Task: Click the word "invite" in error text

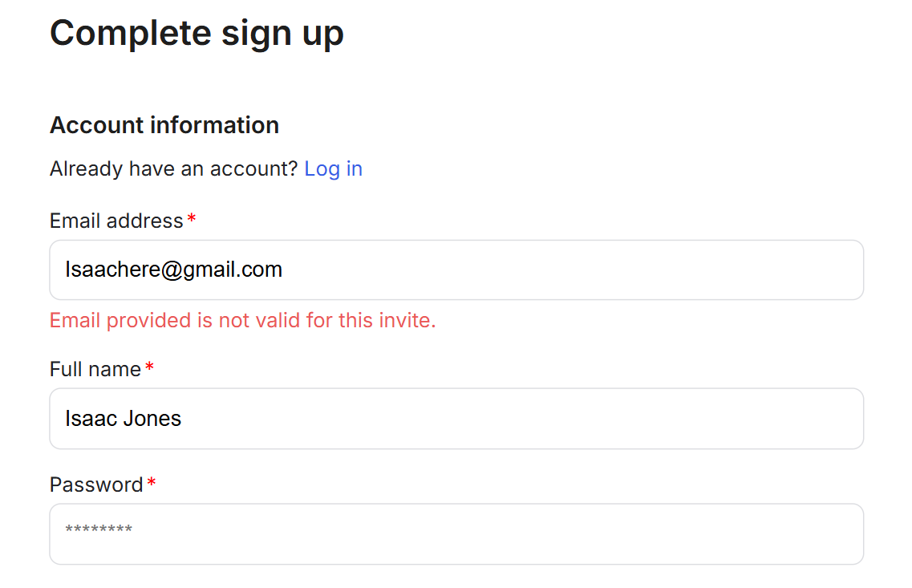Action: point(407,320)
